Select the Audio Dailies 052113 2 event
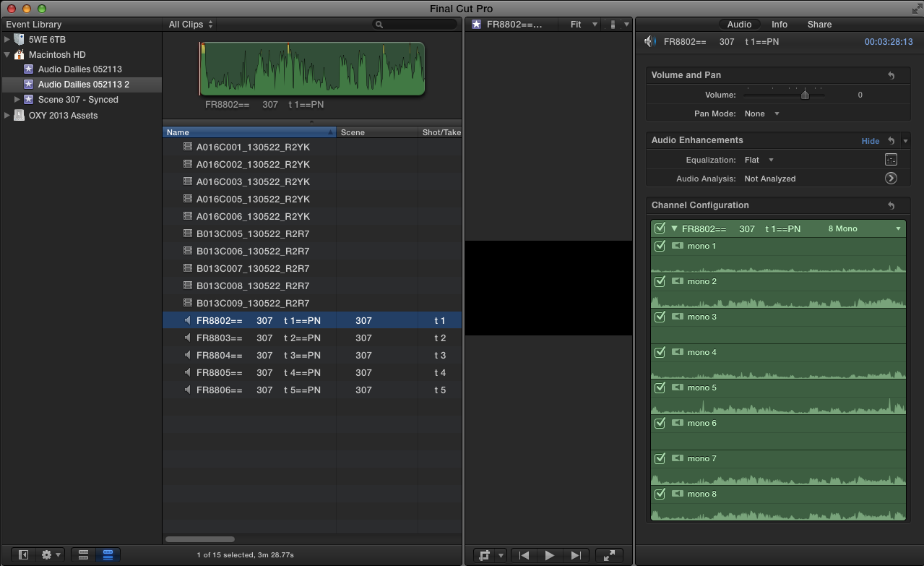This screenshot has height=566, width=924. (83, 85)
